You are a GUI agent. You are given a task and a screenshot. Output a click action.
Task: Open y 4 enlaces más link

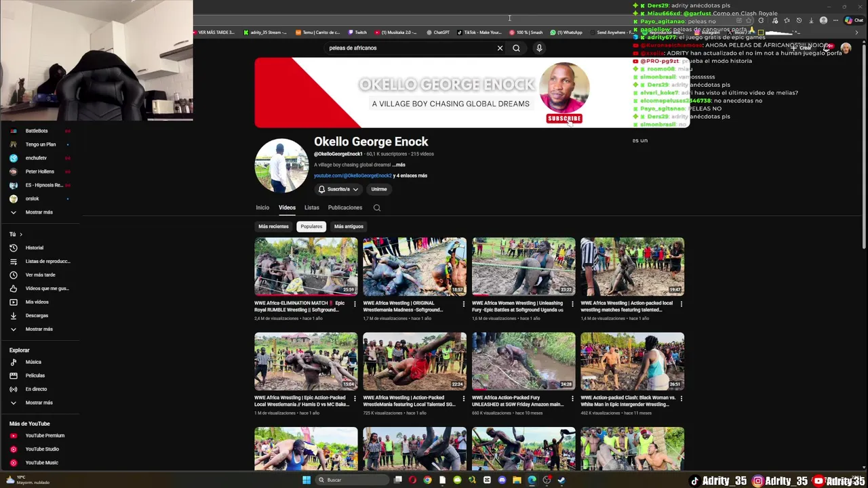(x=411, y=176)
